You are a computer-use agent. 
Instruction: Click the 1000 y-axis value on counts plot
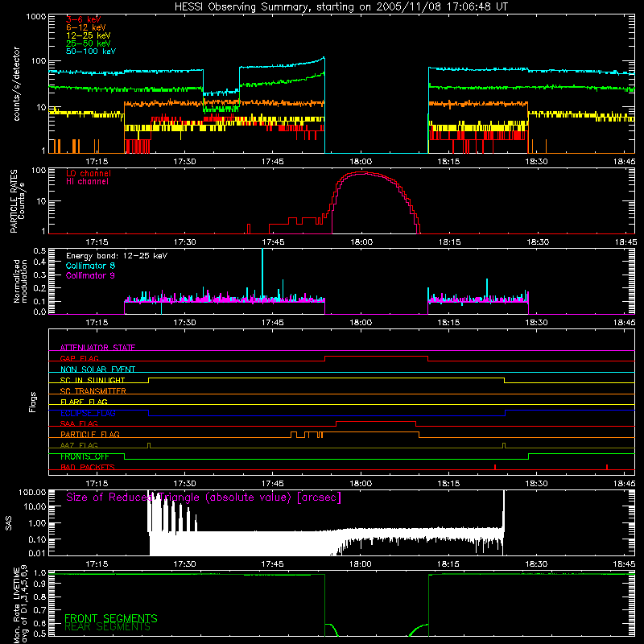tap(36, 17)
